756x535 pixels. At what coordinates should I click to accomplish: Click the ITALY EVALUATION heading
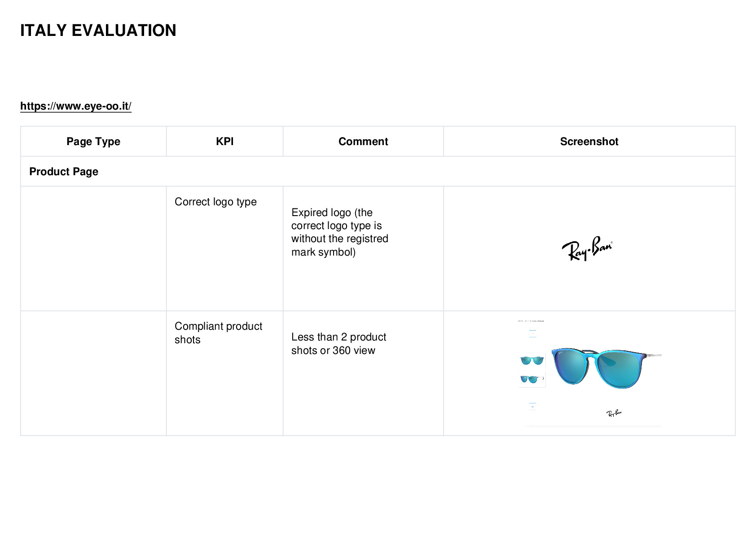click(98, 31)
